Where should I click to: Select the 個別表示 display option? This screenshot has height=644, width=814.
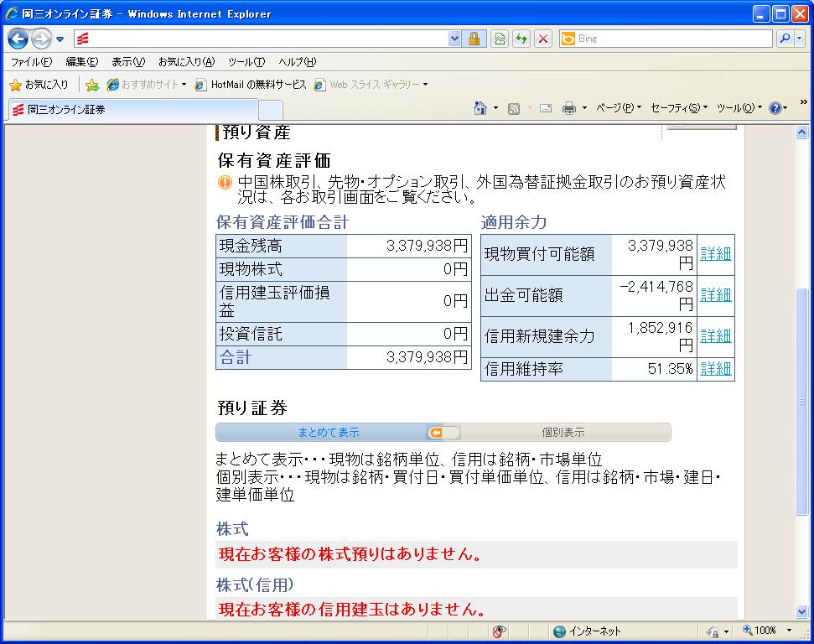click(563, 433)
